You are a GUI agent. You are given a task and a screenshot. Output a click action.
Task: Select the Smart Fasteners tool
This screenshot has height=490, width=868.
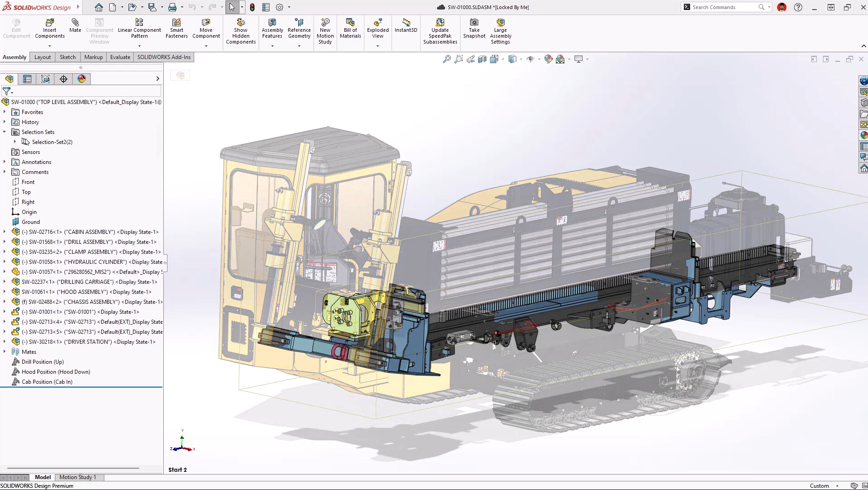pos(177,27)
